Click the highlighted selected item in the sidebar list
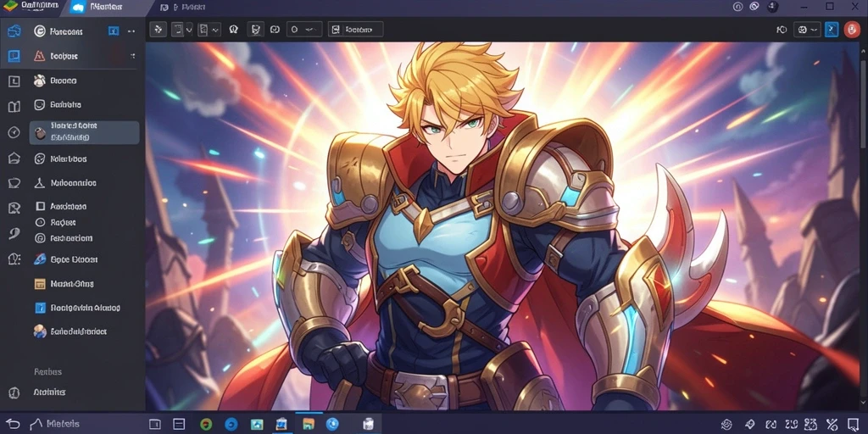 84,133
